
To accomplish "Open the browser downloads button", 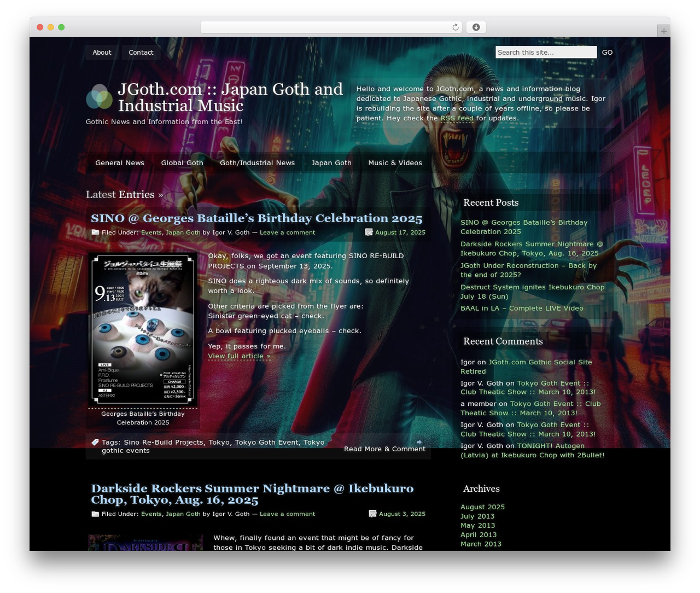I will [x=476, y=27].
